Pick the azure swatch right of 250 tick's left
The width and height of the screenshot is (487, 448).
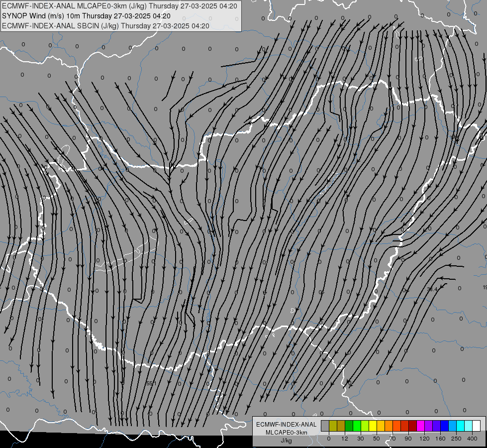[x=453, y=426]
